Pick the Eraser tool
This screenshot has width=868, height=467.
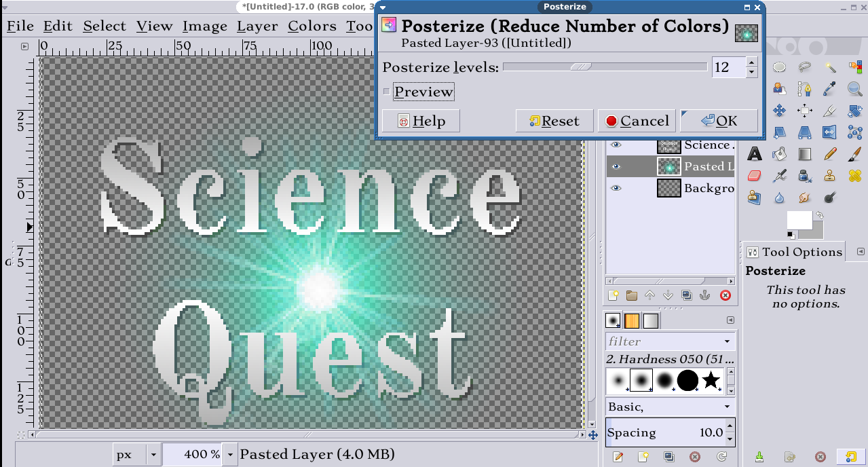point(755,175)
